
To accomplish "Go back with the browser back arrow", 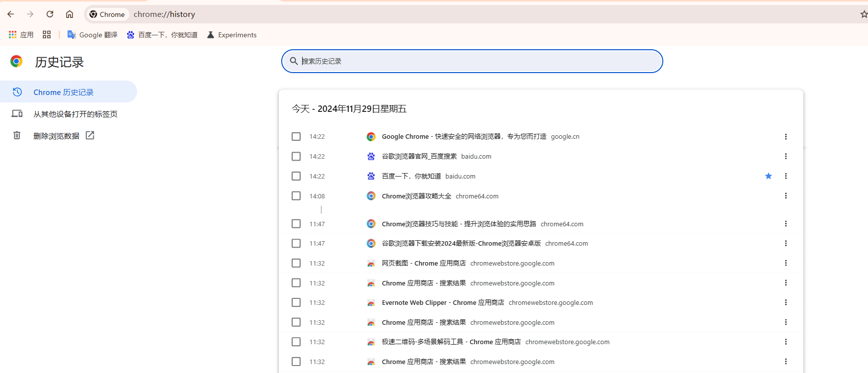I will click(11, 14).
